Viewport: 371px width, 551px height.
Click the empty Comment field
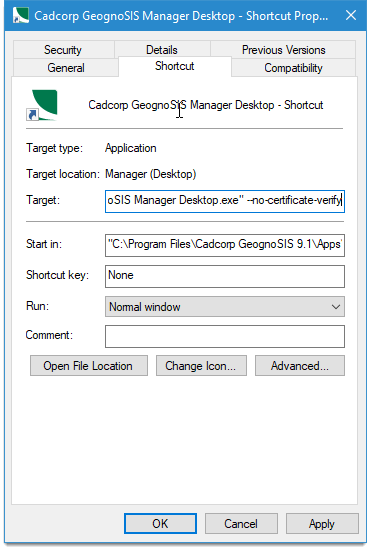[x=225, y=336]
